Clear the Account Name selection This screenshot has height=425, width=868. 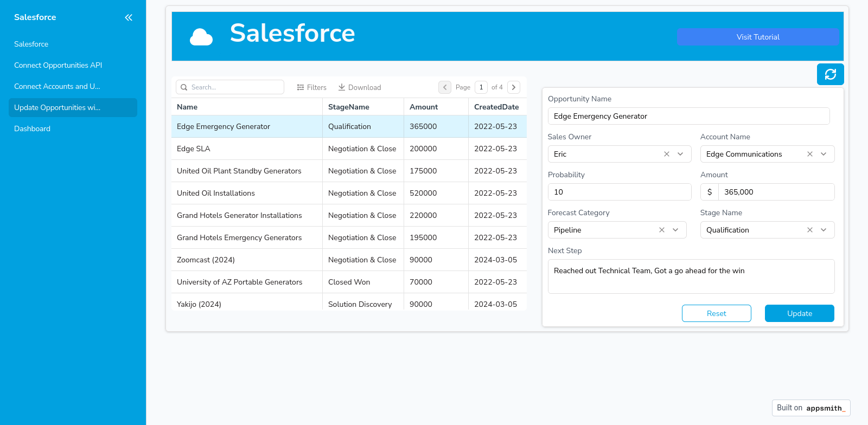point(809,154)
